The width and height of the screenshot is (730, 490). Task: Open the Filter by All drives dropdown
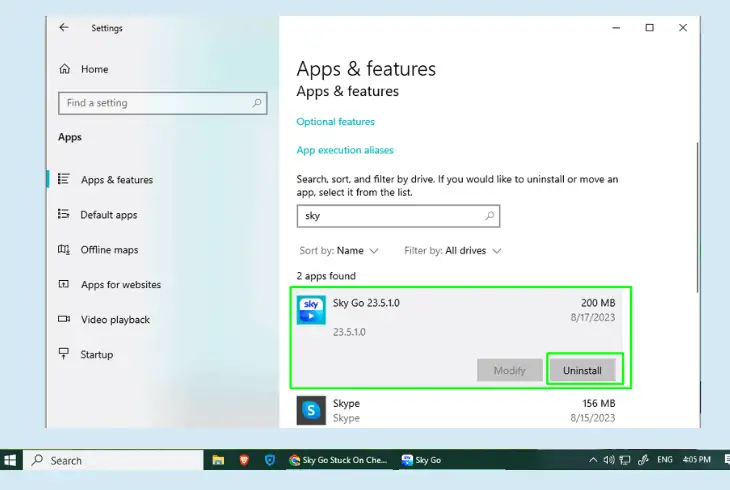pyautogui.click(x=453, y=251)
